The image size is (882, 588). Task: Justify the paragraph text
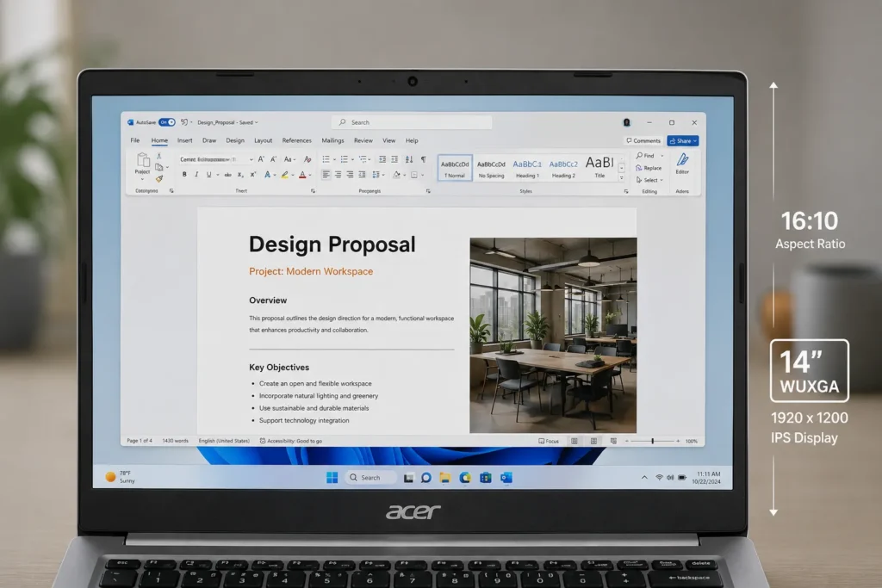pos(362,175)
